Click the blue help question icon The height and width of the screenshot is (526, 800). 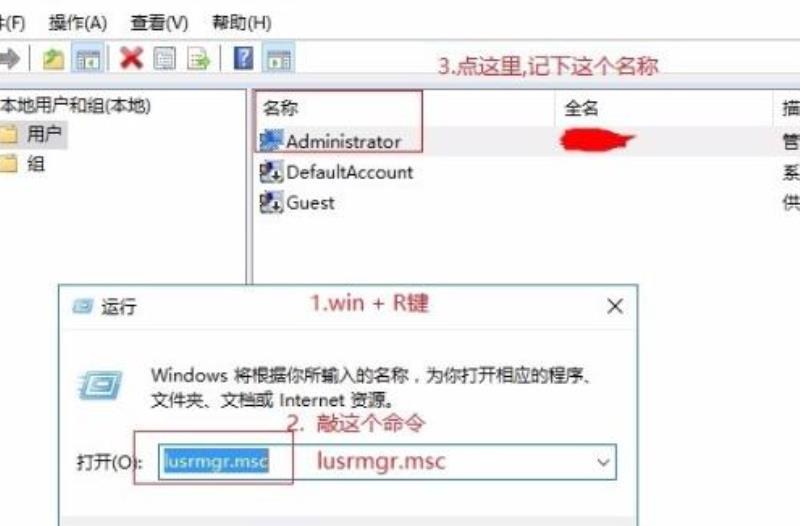[x=243, y=58]
